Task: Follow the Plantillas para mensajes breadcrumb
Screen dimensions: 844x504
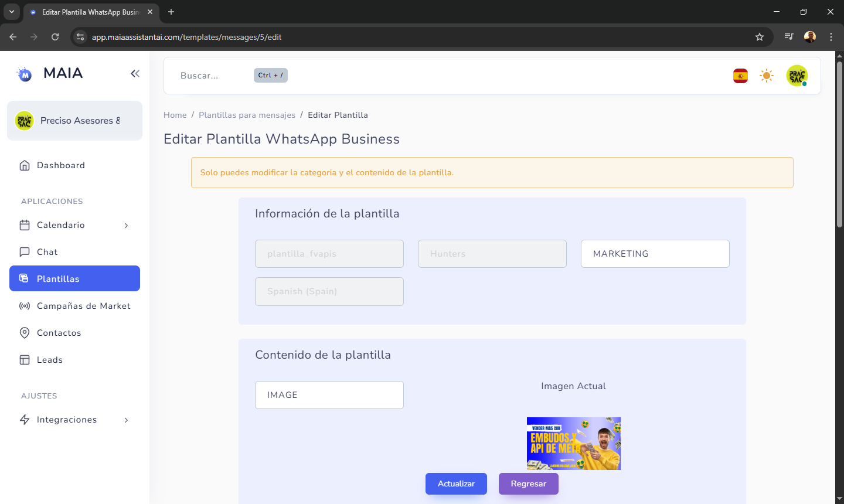Action: [247, 115]
